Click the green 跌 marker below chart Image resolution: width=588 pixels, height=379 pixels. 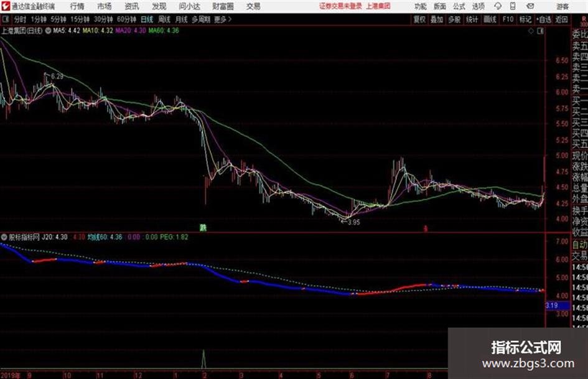coord(203,227)
